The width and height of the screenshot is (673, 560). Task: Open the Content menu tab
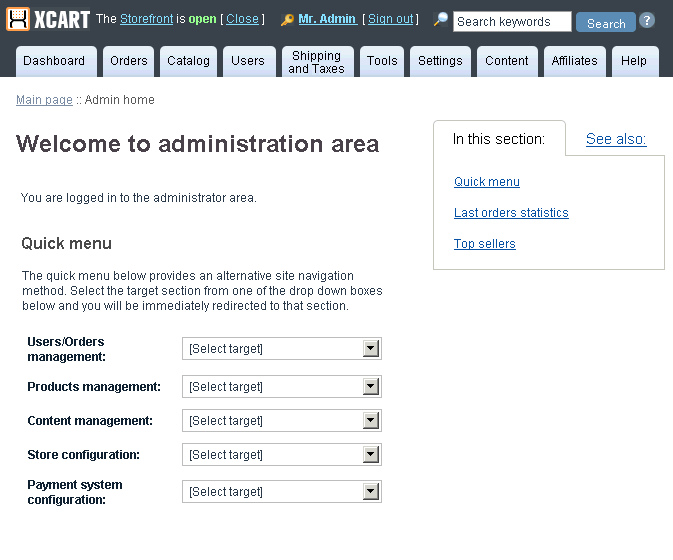pyautogui.click(x=507, y=61)
